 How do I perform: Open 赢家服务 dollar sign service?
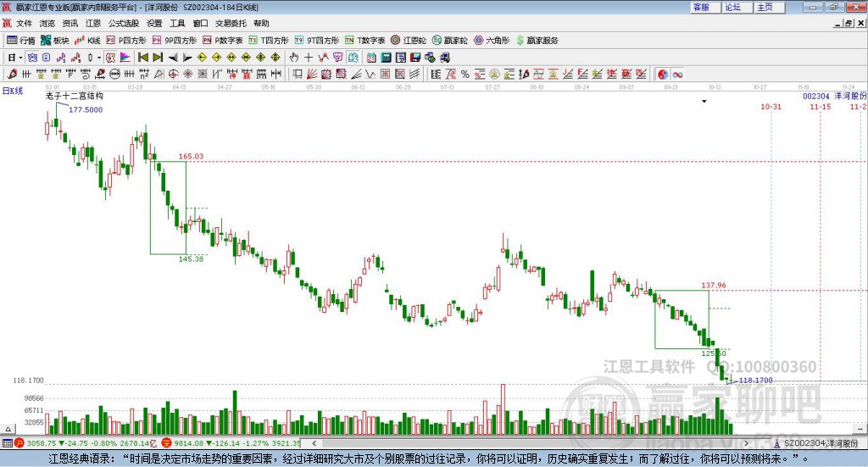coord(537,41)
